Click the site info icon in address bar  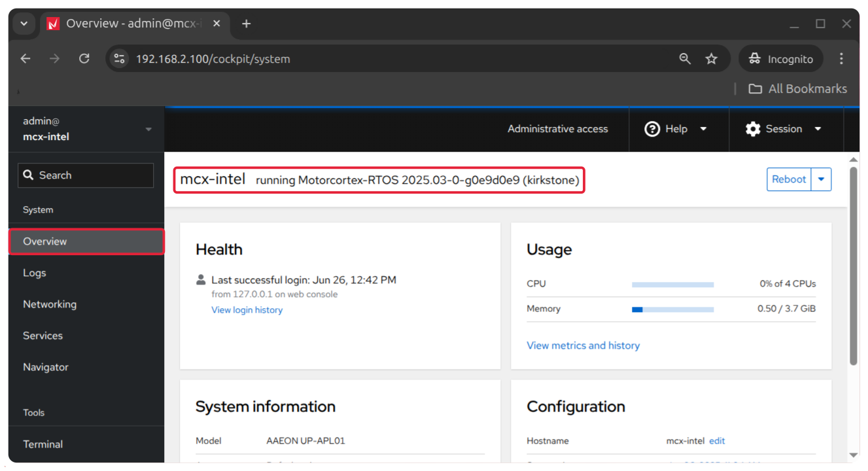[x=119, y=59]
